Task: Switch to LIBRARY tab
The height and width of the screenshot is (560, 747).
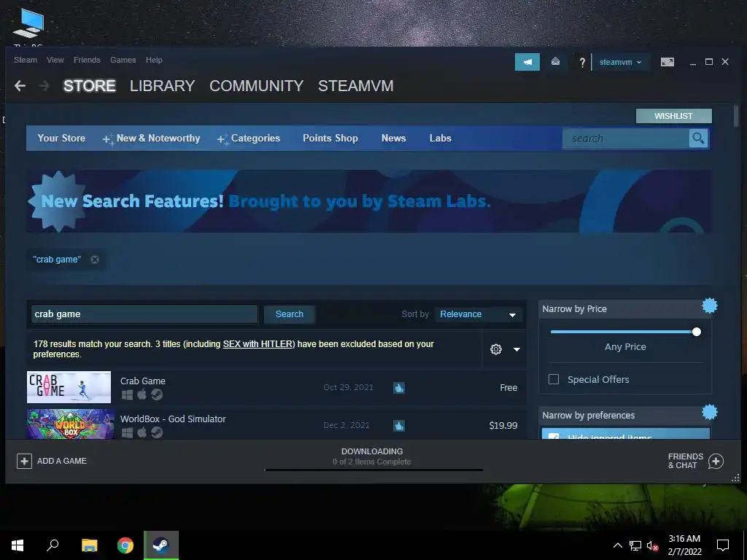Action: click(x=162, y=86)
